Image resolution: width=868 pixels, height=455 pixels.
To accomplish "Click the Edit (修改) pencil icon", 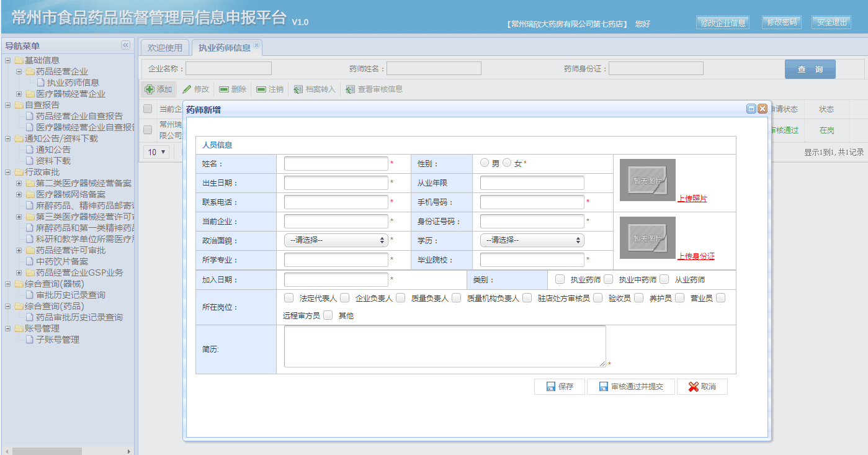I will pos(187,89).
